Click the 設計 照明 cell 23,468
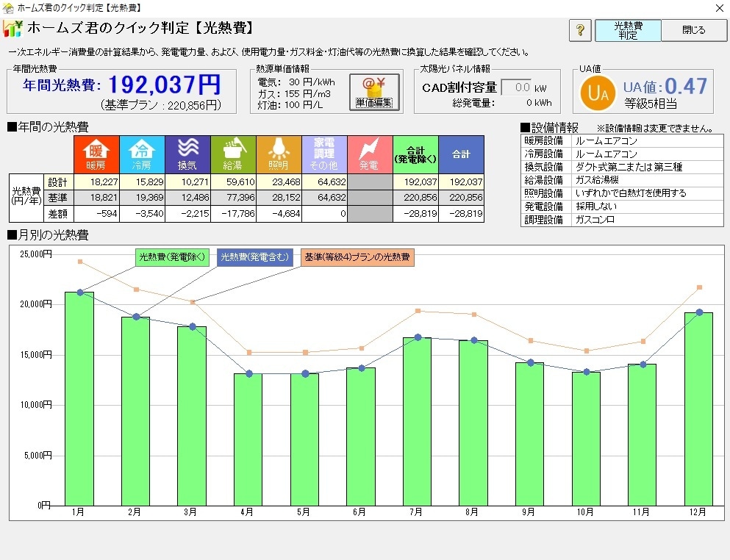 [x=279, y=182]
